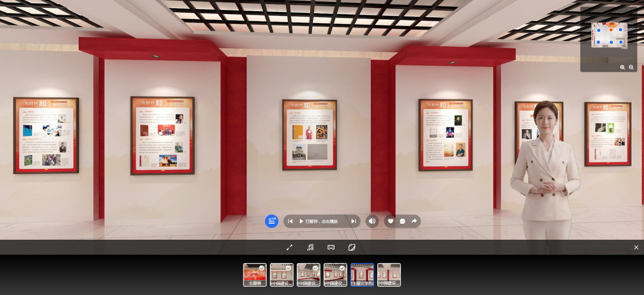Viewport: 644px width, 295px height.
Task: Click the planet view icon in the bottom toolbar
Action: point(352,247)
